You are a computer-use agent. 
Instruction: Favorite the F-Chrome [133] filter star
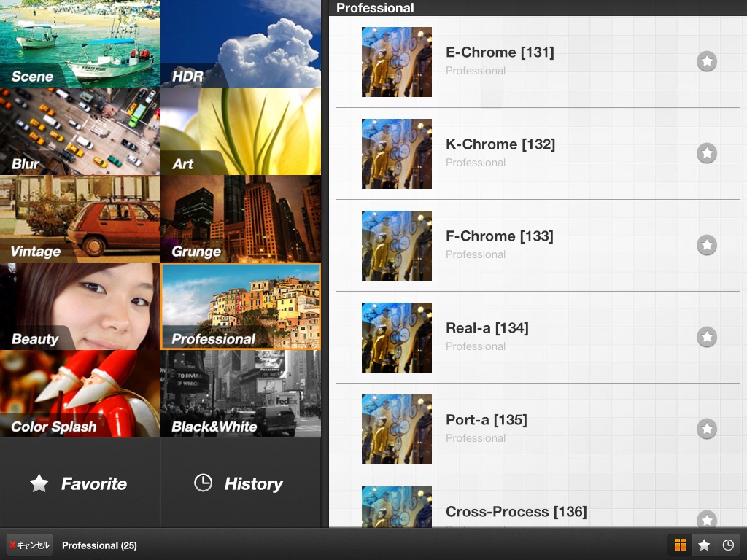[706, 245]
